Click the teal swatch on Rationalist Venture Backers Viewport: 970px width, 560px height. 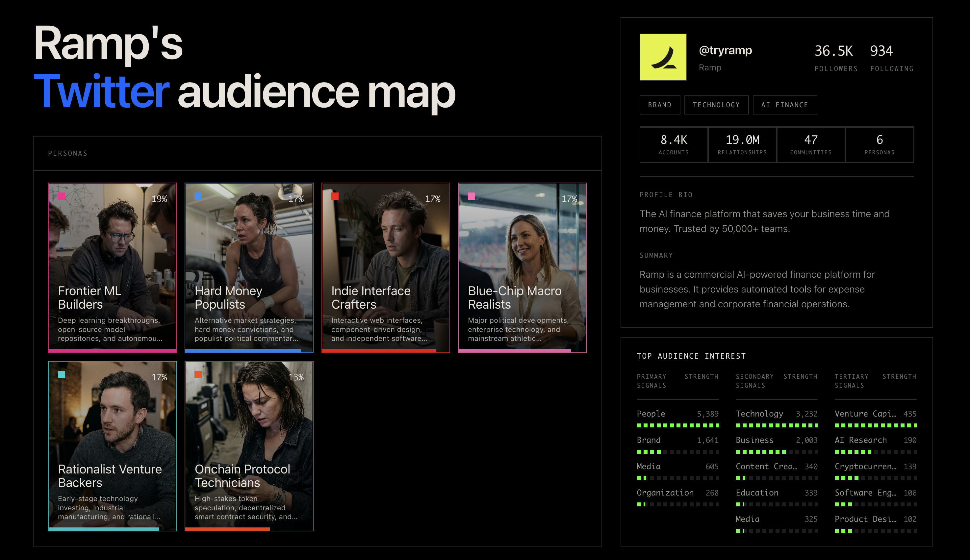[x=62, y=375]
